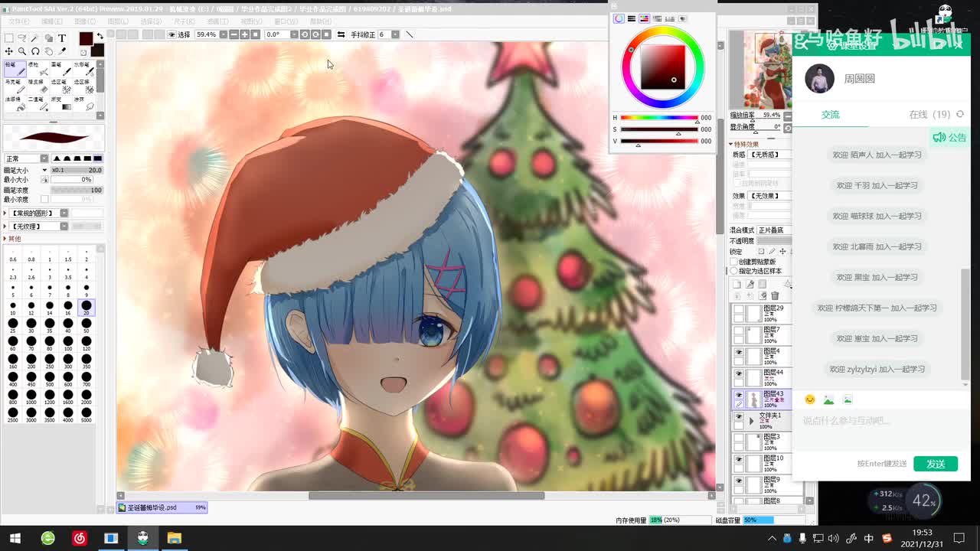Zoom in the canvas with plus button
This screenshot has height=551, width=980.
tap(244, 34)
